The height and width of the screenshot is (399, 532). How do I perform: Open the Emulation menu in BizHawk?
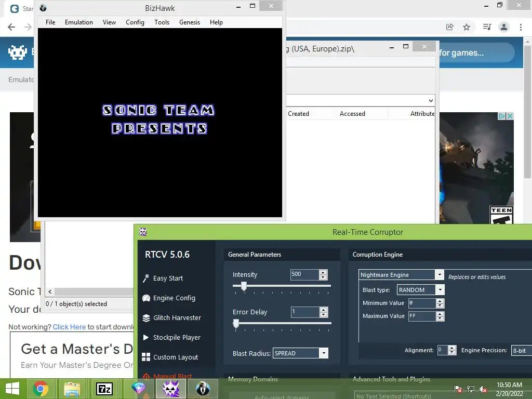click(79, 22)
